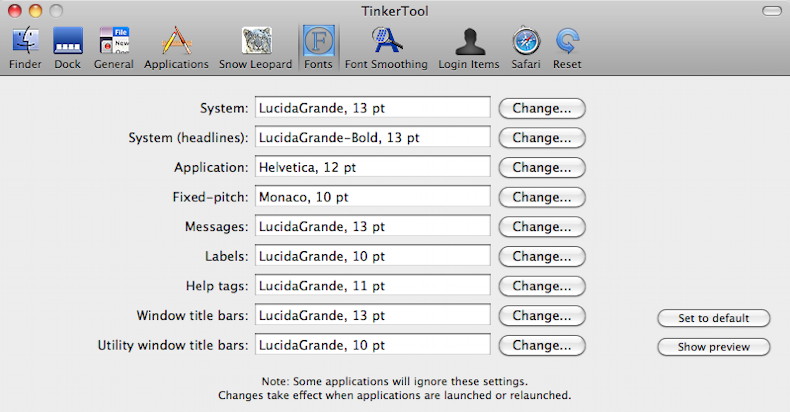Image resolution: width=790 pixels, height=412 pixels.
Task: Click the "Help tags:" label
Action: [217, 286]
